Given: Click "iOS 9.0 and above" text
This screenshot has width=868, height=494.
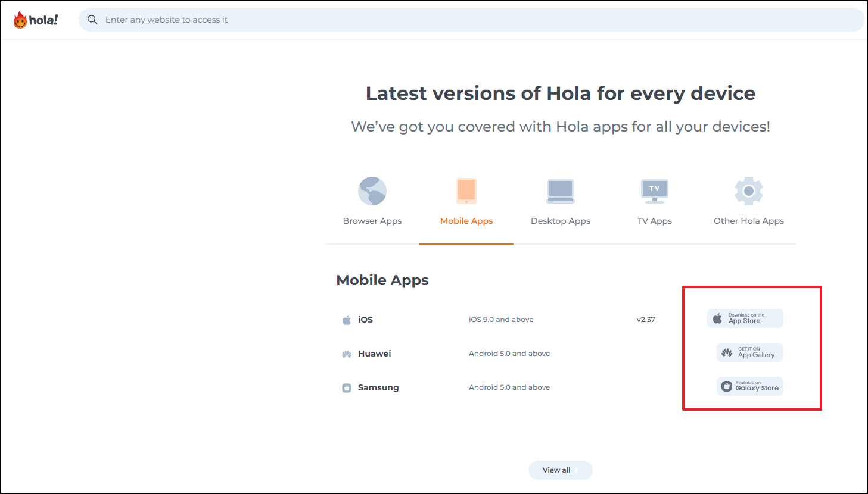Looking at the screenshot, I should (501, 320).
